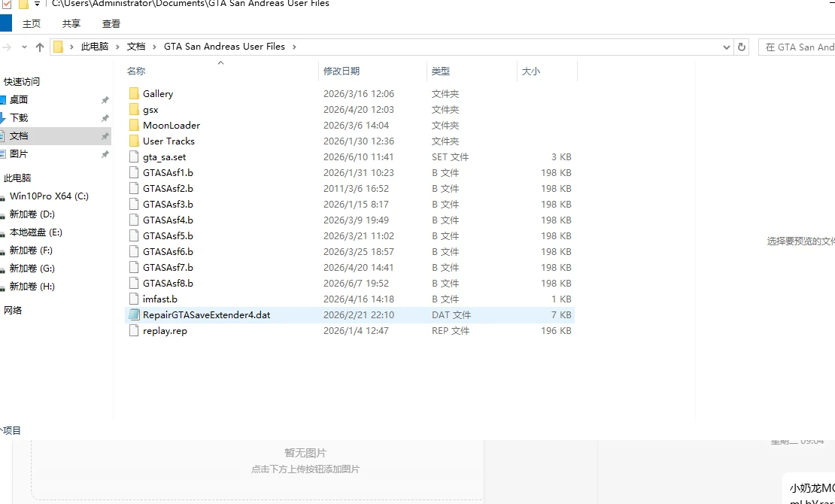Click the 2011/3/6 16:52 date cell
The image size is (835, 504).
tap(356, 189)
